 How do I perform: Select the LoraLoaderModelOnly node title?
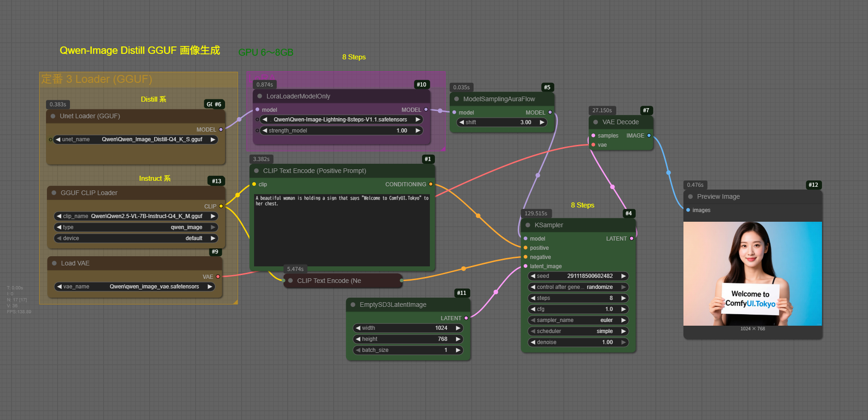tap(298, 96)
